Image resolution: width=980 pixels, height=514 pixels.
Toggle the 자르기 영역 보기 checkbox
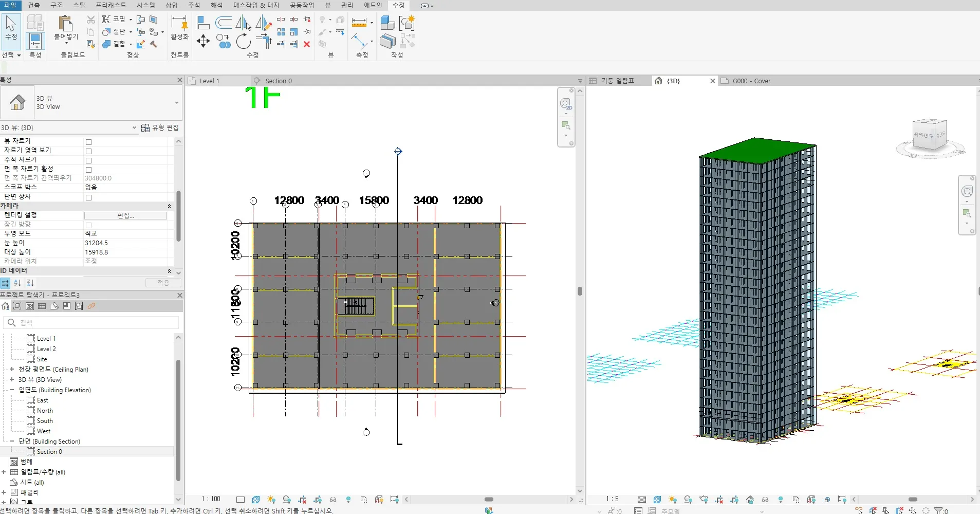[88, 151]
